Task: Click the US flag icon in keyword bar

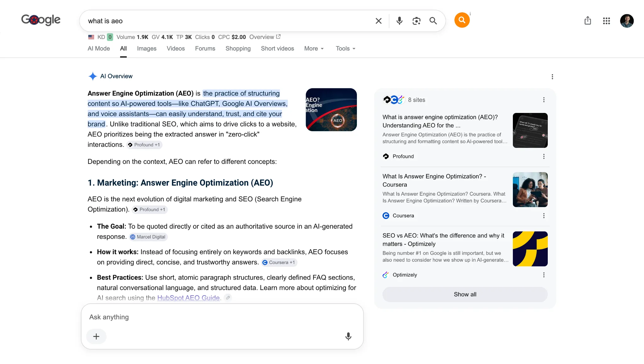Action: pos(91,37)
